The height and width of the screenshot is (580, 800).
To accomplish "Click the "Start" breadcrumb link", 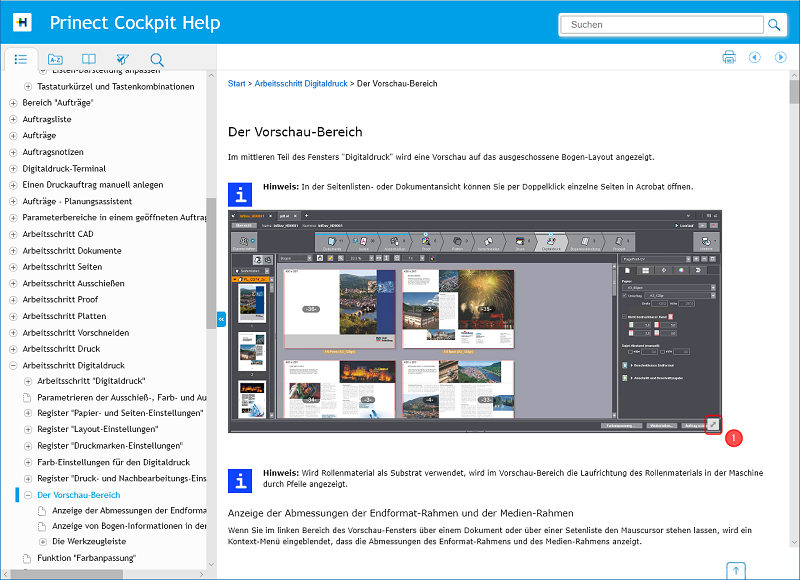I will pyautogui.click(x=237, y=84).
